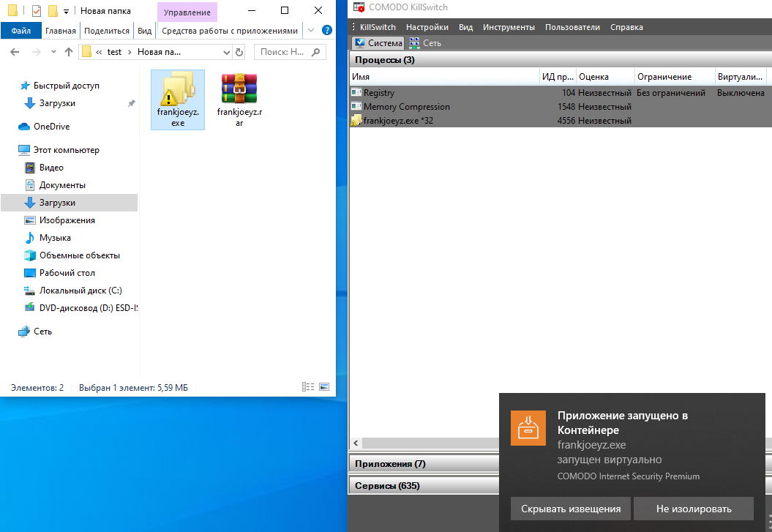Open Объемные объекты folder
Viewport: 772px width, 532px height.
click(79, 255)
